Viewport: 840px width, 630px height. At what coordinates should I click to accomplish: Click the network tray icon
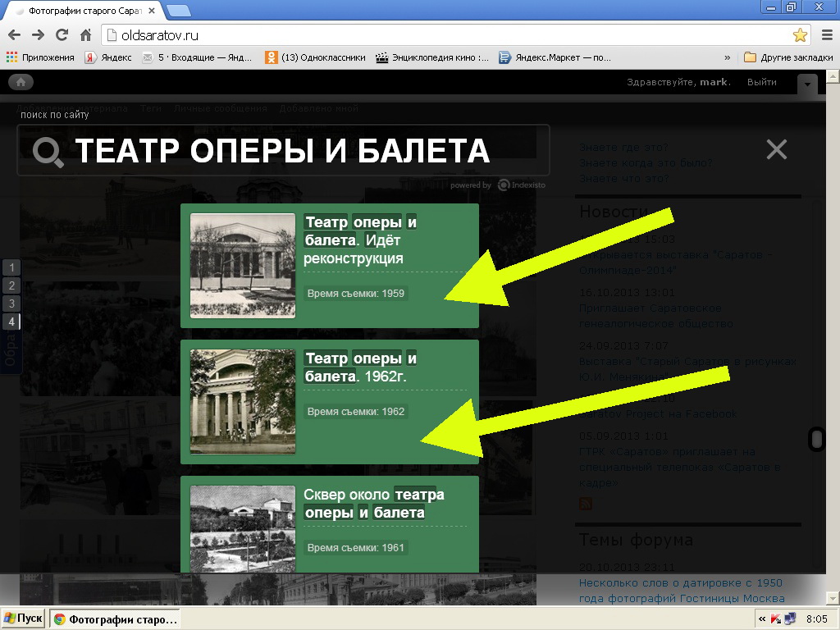[790, 619]
